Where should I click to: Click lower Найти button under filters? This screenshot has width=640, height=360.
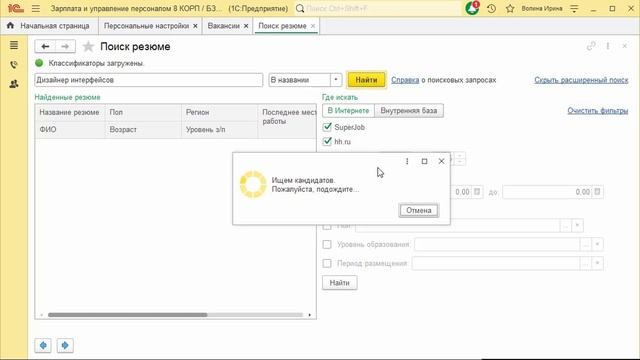click(340, 282)
